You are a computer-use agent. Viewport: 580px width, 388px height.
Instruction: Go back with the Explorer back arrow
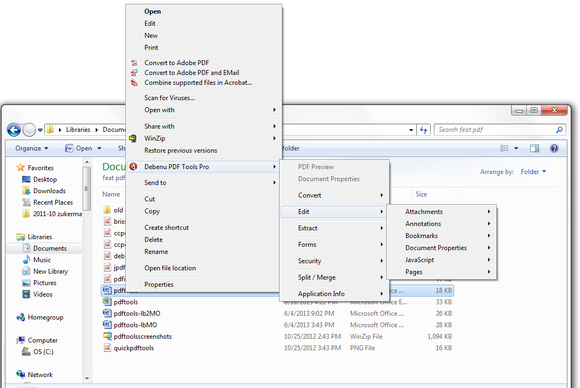coord(14,130)
